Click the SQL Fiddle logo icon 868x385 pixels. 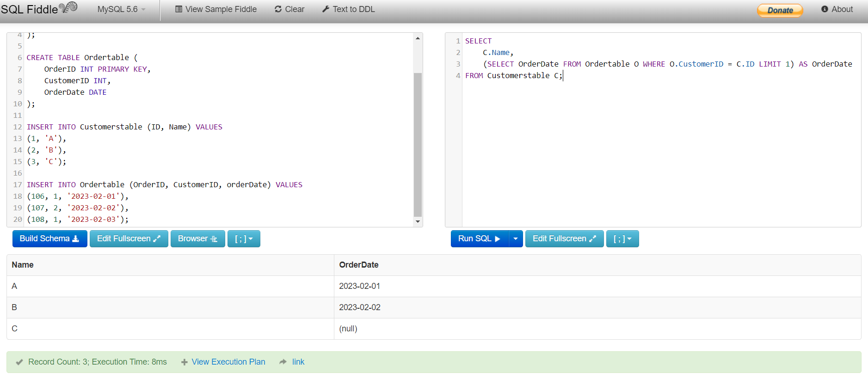pos(68,7)
